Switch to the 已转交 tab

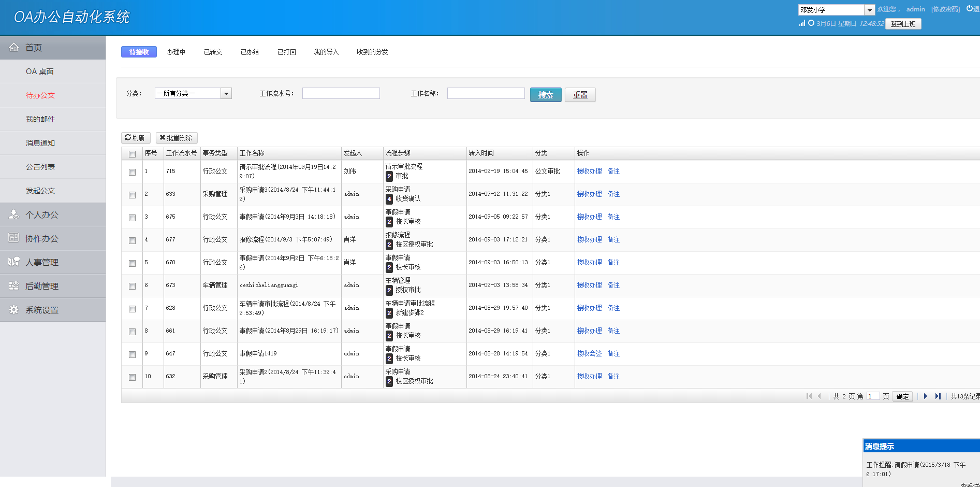[213, 52]
